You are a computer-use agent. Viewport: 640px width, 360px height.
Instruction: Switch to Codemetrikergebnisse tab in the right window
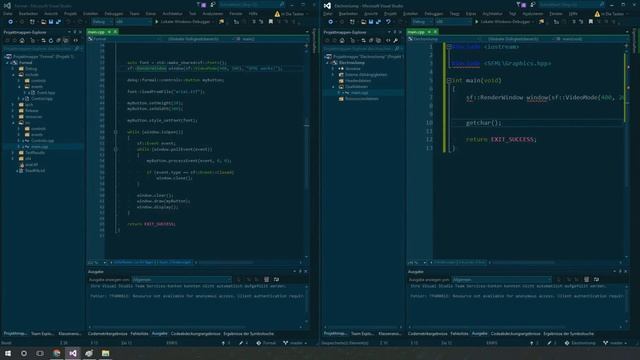click(427, 333)
